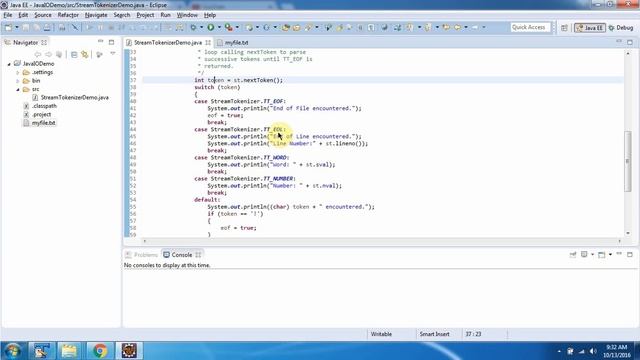Click the Writable status entry
Image resolution: width=640 pixels, height=360 pixels.
[381, 334]
